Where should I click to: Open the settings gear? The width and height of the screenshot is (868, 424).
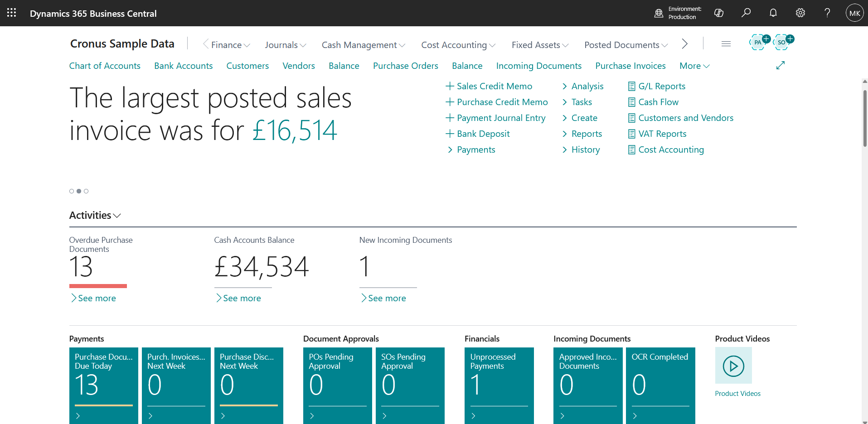coord(800,13)
